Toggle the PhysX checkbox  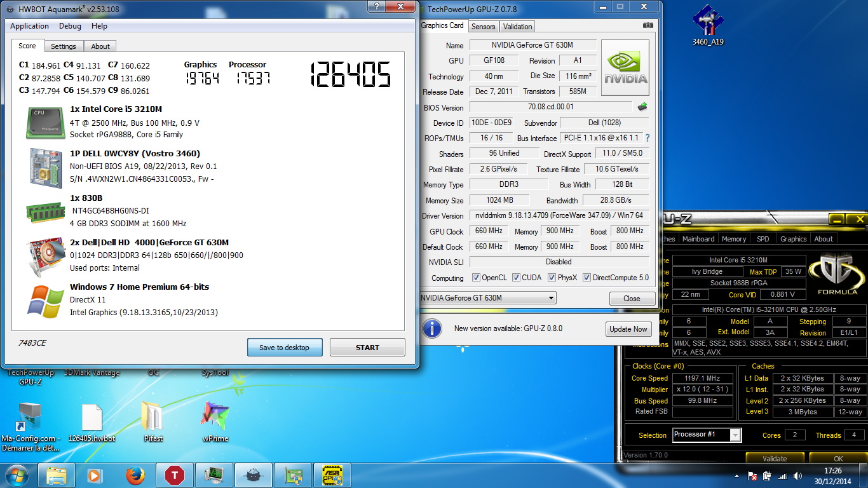(552, 278)
